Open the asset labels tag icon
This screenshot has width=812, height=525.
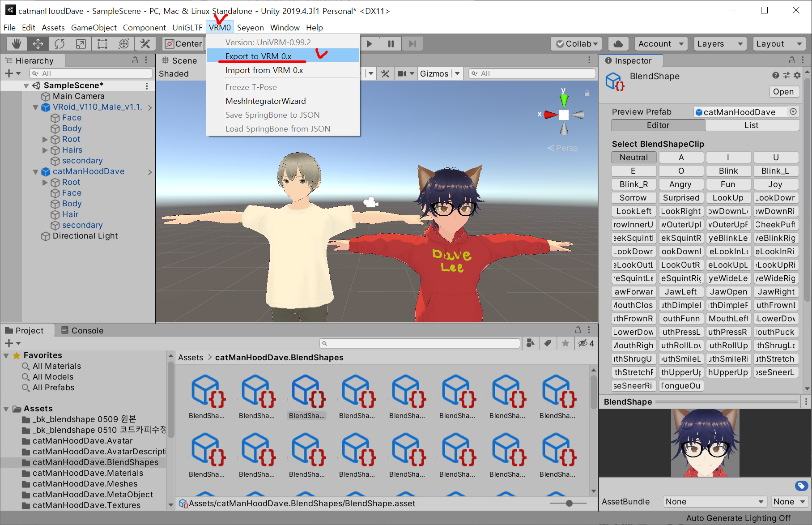[x=801, y=486]
